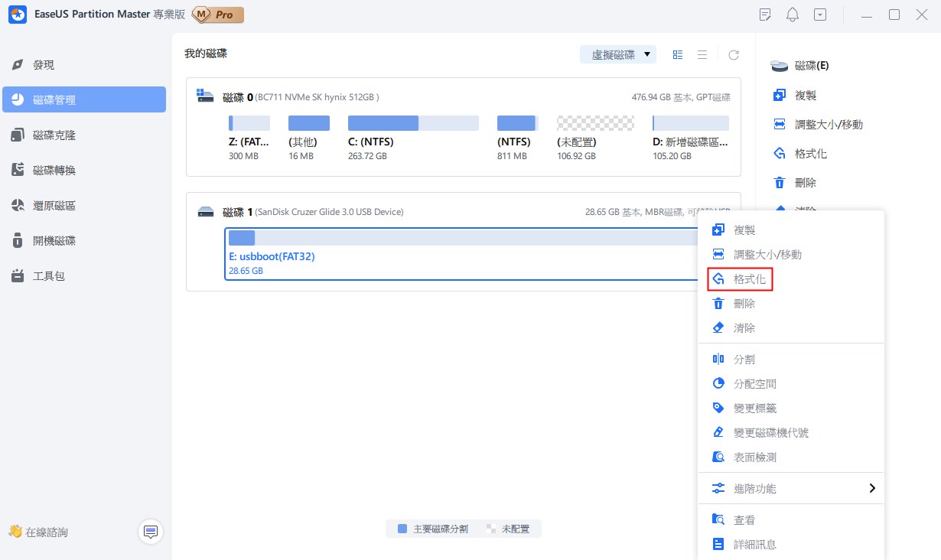The width and height of the screenshot is (941, 560).
Task: Toggle 發現 discovery page in sidebar
Action: coord(44,65)
